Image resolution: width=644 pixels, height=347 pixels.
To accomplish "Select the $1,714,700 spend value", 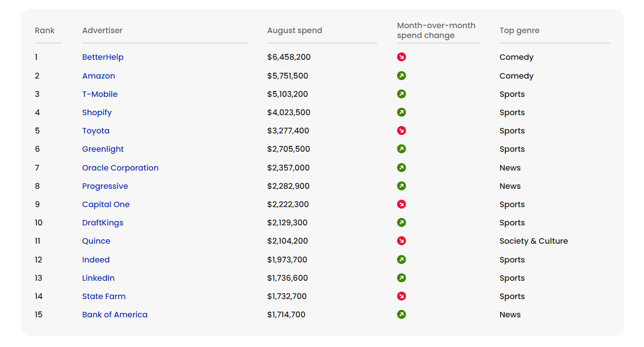I will click(x=286, y=314).
